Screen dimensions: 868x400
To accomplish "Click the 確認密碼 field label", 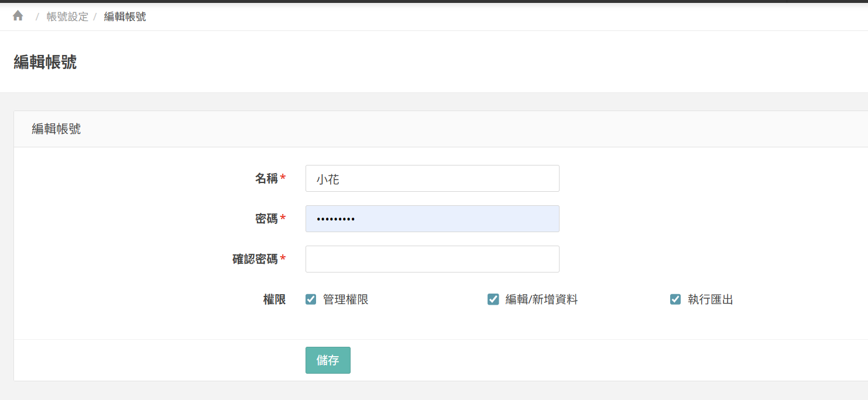I will [255, 259].
